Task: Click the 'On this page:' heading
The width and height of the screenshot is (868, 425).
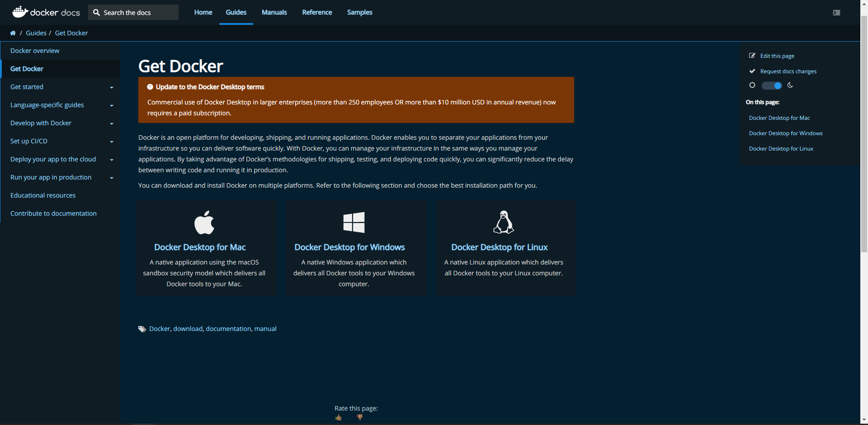Action: [763, 102]
